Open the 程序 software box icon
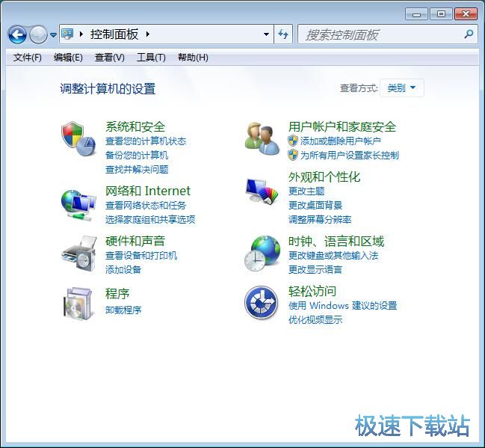The width and height of the screenshot is (485, 448). (78, 304)
